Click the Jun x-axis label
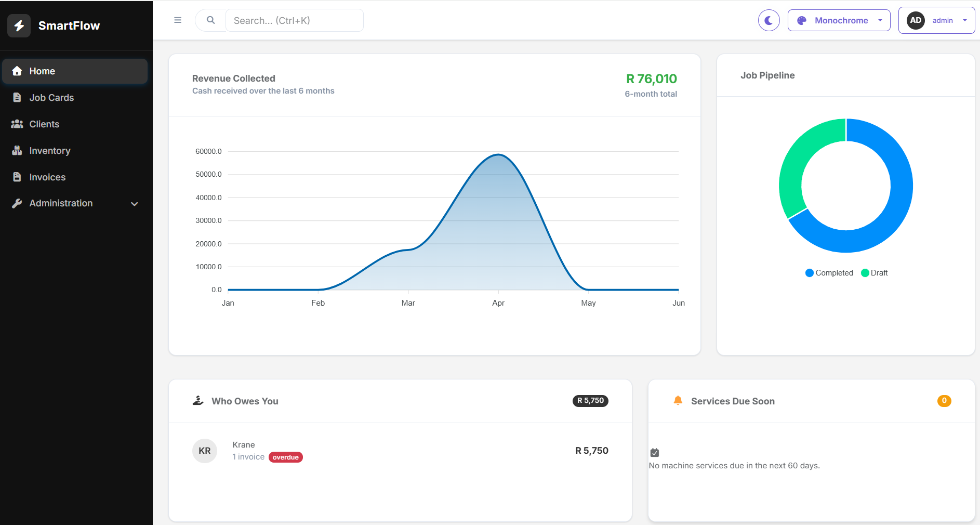The height and width of the screenshot is (525, 980). click(x=679, y=303)
